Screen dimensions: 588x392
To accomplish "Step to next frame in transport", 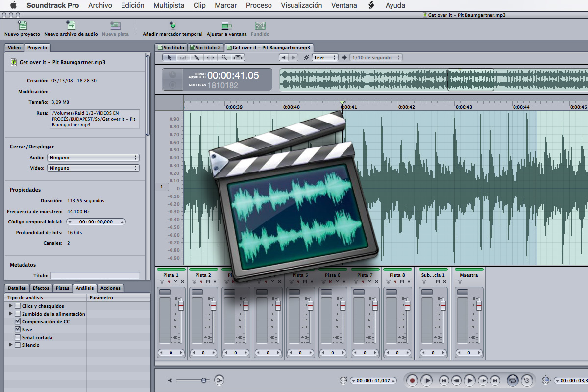I will (x=483, y=380).
